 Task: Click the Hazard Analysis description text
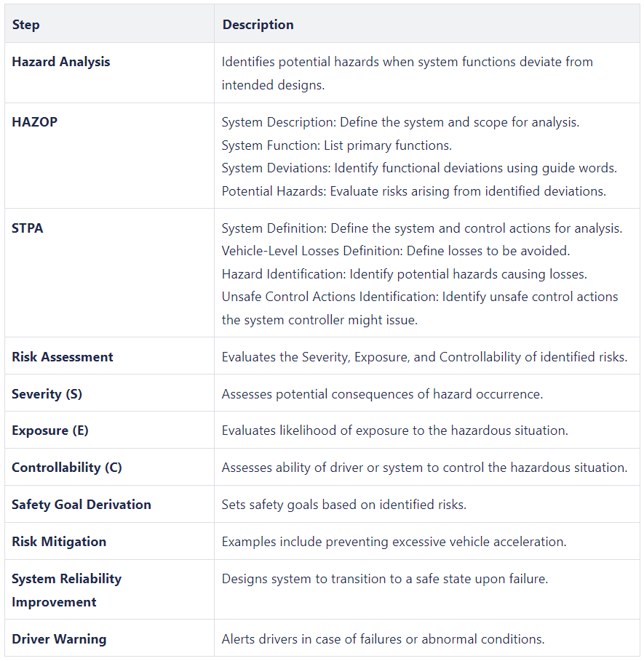(408, 73)
